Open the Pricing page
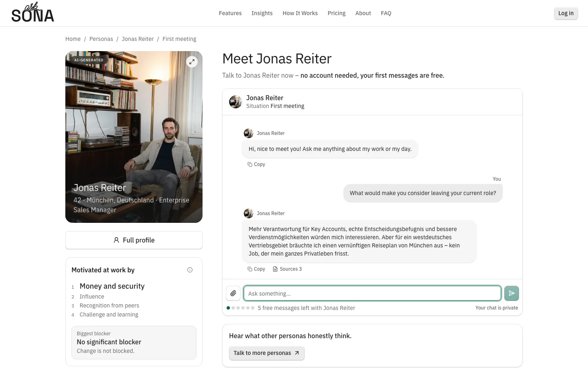This screenshot has height=368, width=588. click(336, 13)
